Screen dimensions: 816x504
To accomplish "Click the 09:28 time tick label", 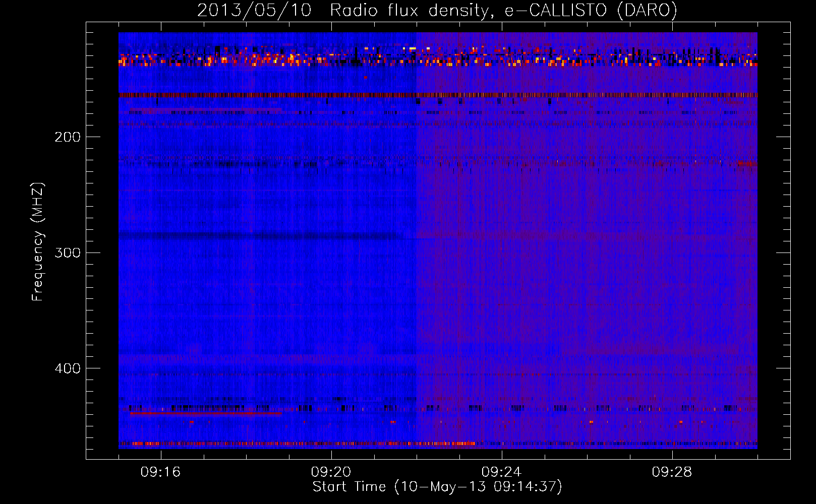I will click(672, 472).
